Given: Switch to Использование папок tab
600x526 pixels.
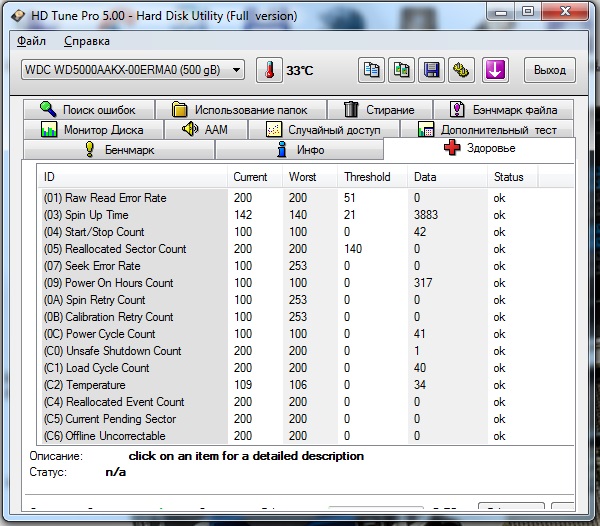Looking at the screenshot, I should click(241, 110).
